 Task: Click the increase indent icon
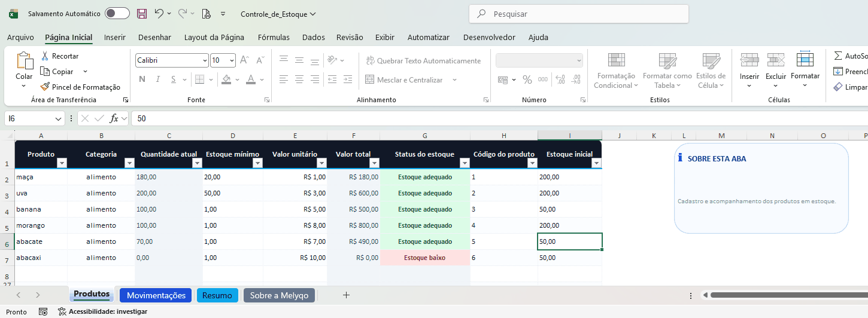[x=347, y=79]
